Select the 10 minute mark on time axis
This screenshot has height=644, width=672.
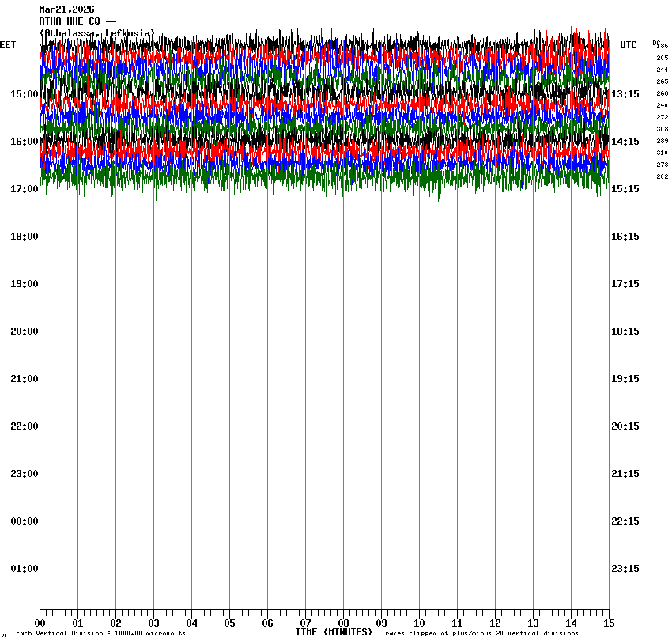tap(419, 623)
